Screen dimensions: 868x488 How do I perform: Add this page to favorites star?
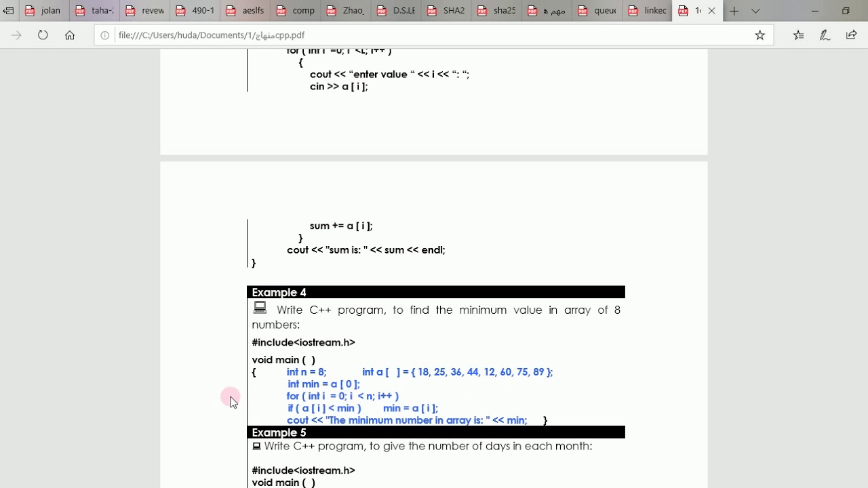click(x=760, y=35)
